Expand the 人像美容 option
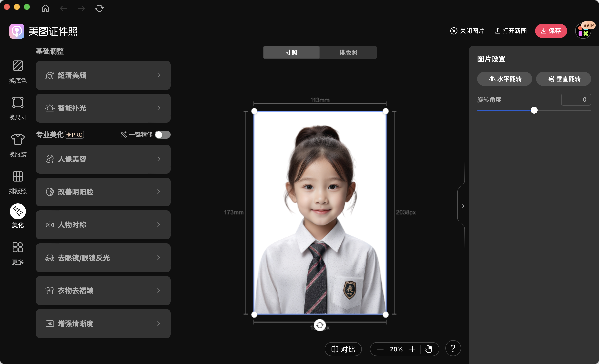 [103, 159]
